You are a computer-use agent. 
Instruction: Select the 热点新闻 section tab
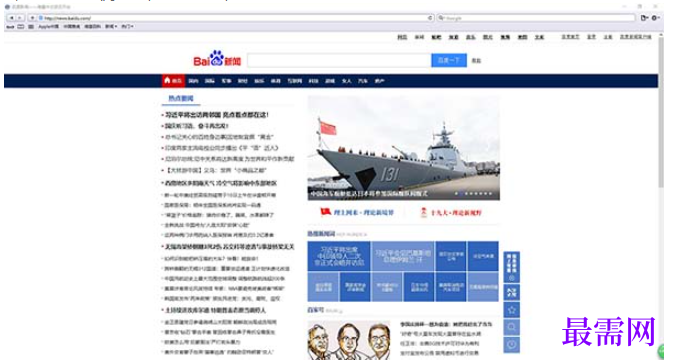181,98
